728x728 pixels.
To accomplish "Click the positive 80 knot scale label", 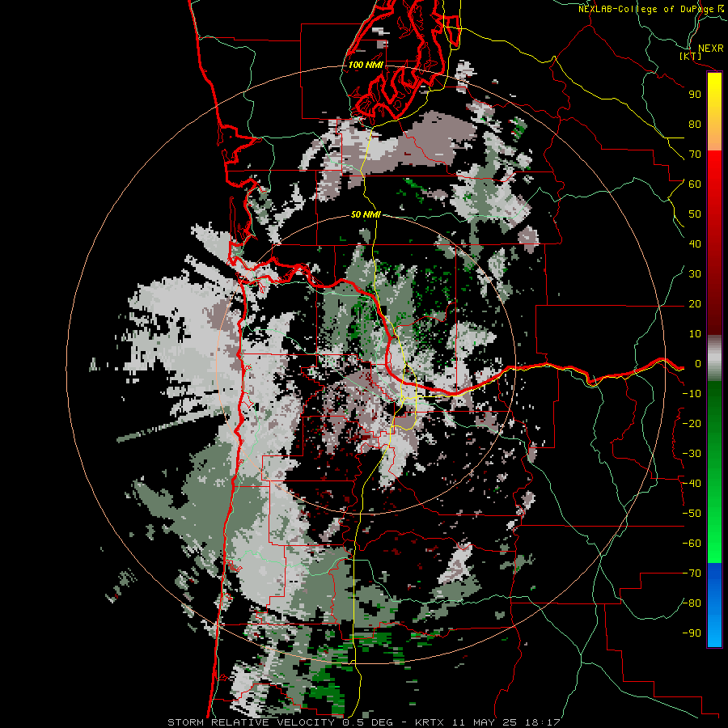I will click(x=695, y=125).
